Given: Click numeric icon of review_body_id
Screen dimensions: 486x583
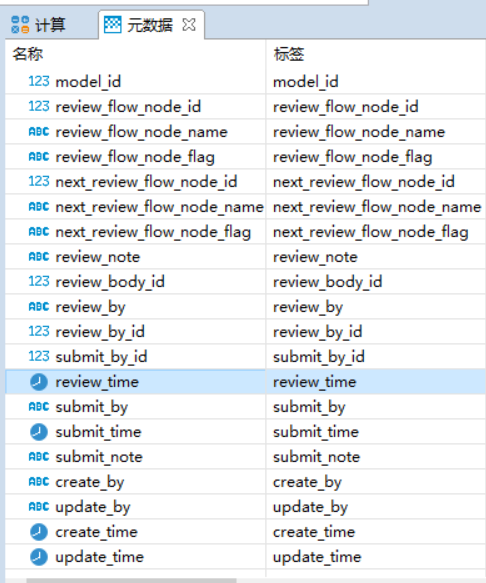Looking at the screenshot, I should tap(39, 281).
